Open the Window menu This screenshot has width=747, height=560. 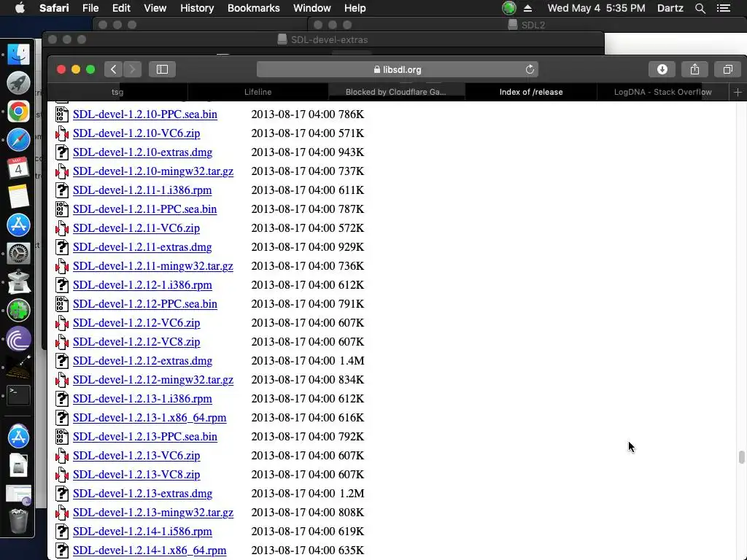click(x=312, y=8)
